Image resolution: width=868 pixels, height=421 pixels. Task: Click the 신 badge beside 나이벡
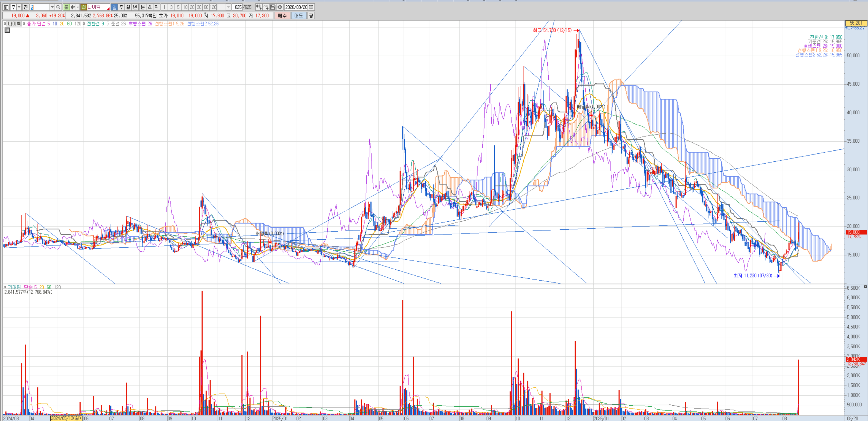pos(84,7)
